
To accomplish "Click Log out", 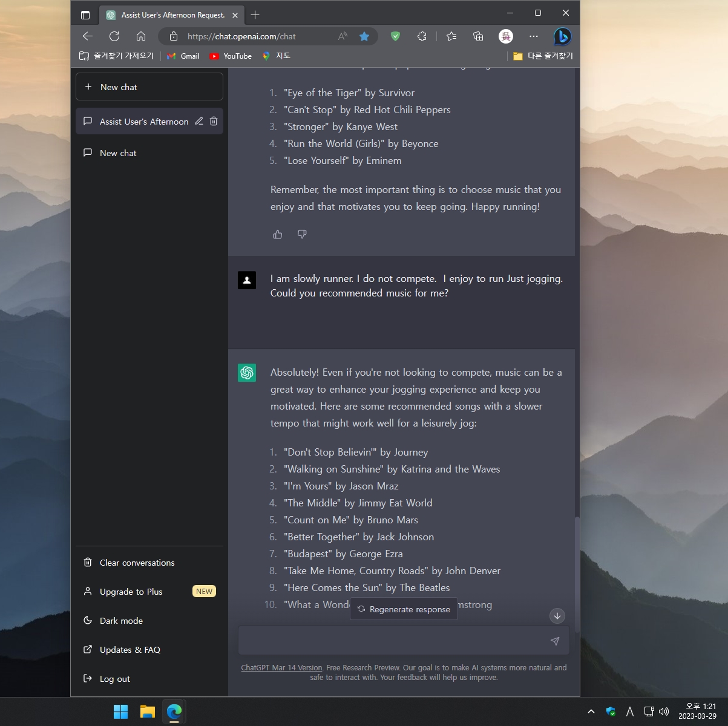I will pyautogui.click(x=149, y=679).
